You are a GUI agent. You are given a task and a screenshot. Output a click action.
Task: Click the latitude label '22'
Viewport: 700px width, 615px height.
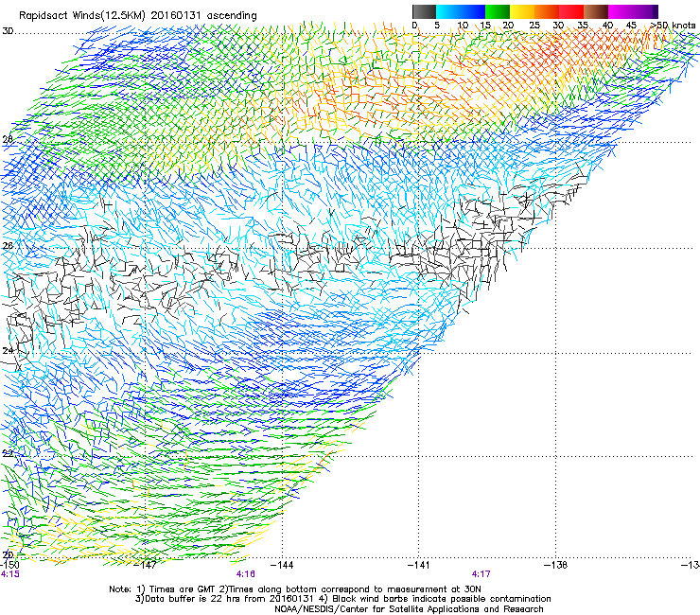[x=8, y=454]
